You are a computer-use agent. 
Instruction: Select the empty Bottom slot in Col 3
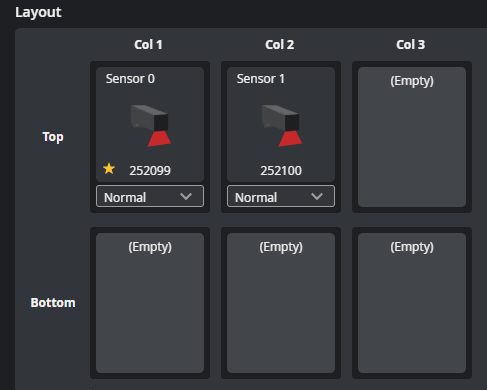[x=412, y=303]
